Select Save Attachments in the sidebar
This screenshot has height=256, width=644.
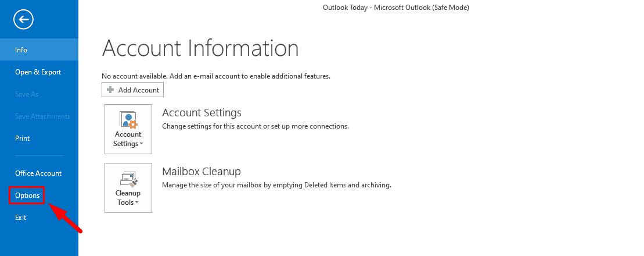(x=42, y=116)
